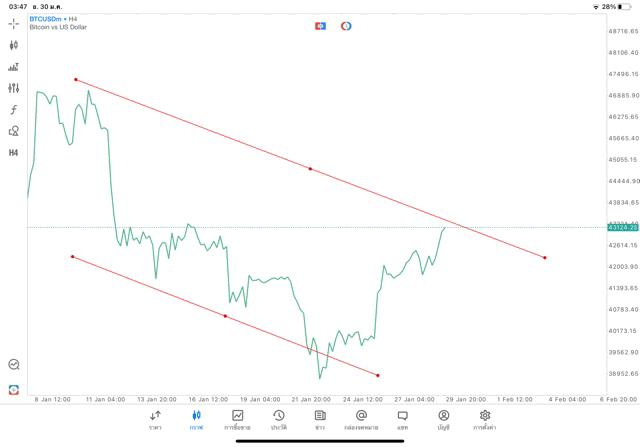The width and height of the screenshot is (640, 447).
Task: Switch to the ราคา (Quotes) tab
Action: pyautogui.click(x=155, y=419)
